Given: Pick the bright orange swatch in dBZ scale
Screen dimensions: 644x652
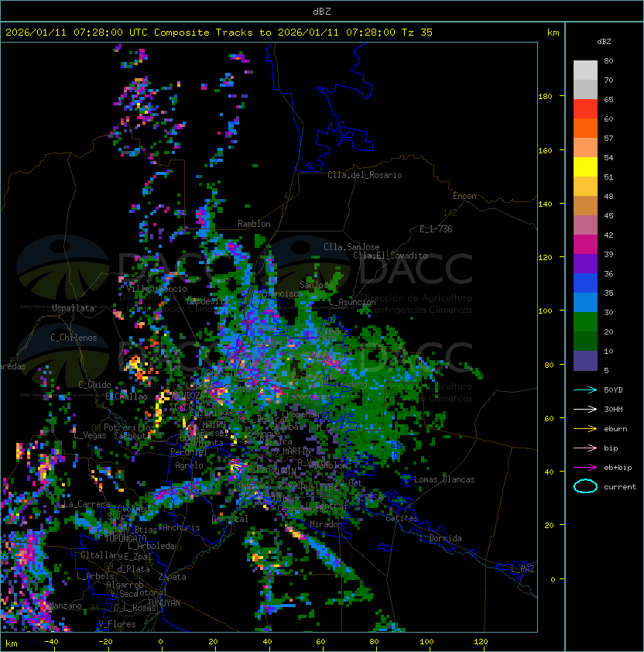Looking at the screenshot, I should tap(585, 128).
